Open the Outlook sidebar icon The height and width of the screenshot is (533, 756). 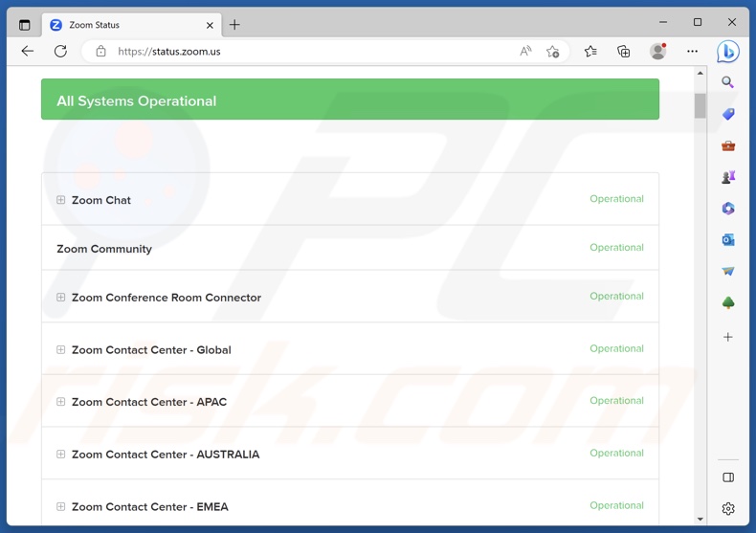tap(728, 239)
